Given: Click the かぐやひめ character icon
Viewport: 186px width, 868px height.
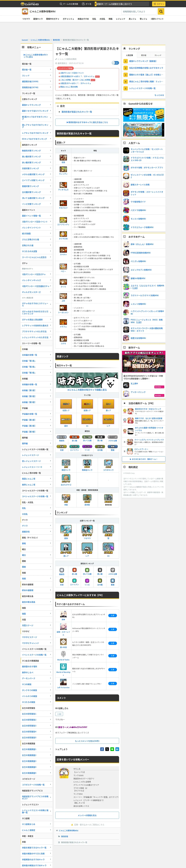Looking at the screenshot, I should click(63, 234).
